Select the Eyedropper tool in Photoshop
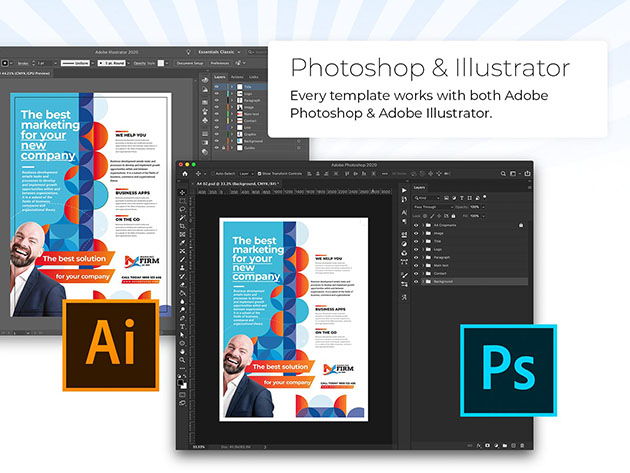 [182, 243]
